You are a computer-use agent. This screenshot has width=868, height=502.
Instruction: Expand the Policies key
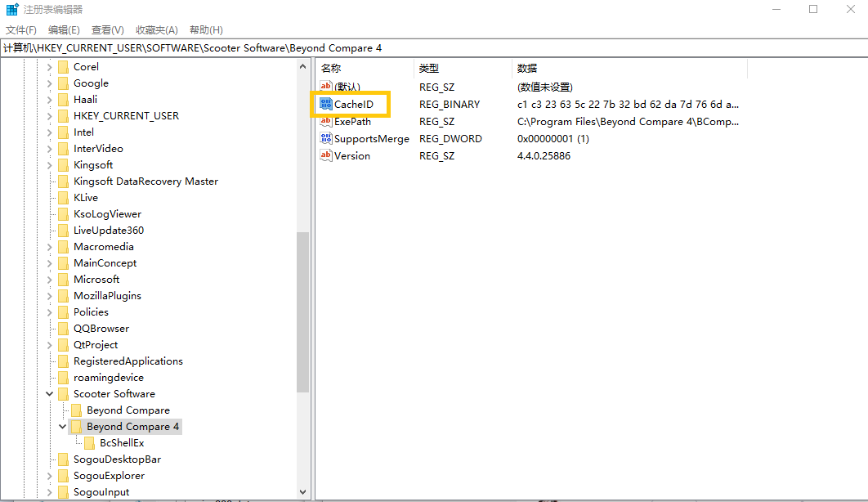pyautogui.click(x=49, y=312)
